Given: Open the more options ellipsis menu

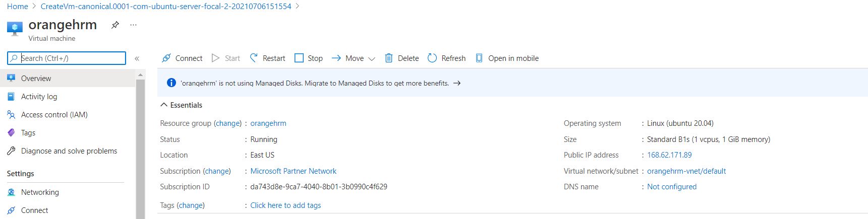Looking at the screenshot, I should [133, 25].
